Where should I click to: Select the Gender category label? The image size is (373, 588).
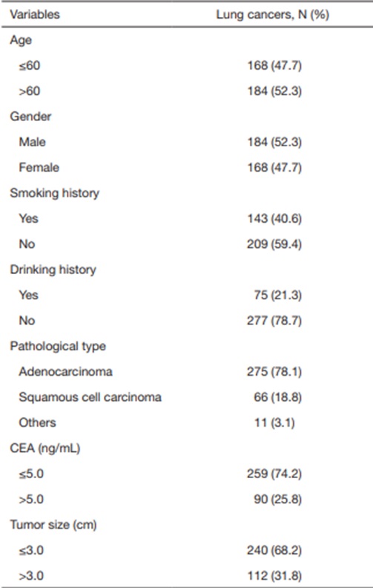click(x=30, y=117)
